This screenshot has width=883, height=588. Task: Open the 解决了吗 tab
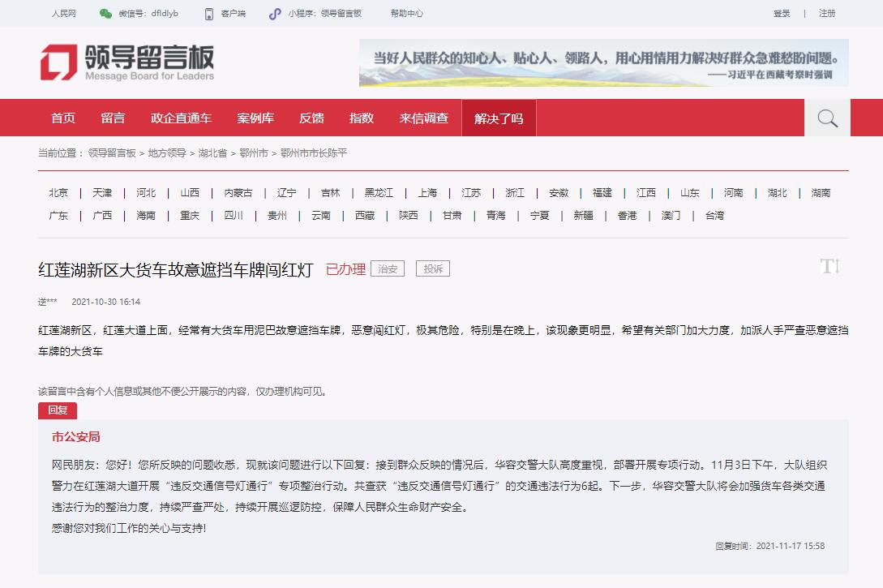(x=499, y=118)
